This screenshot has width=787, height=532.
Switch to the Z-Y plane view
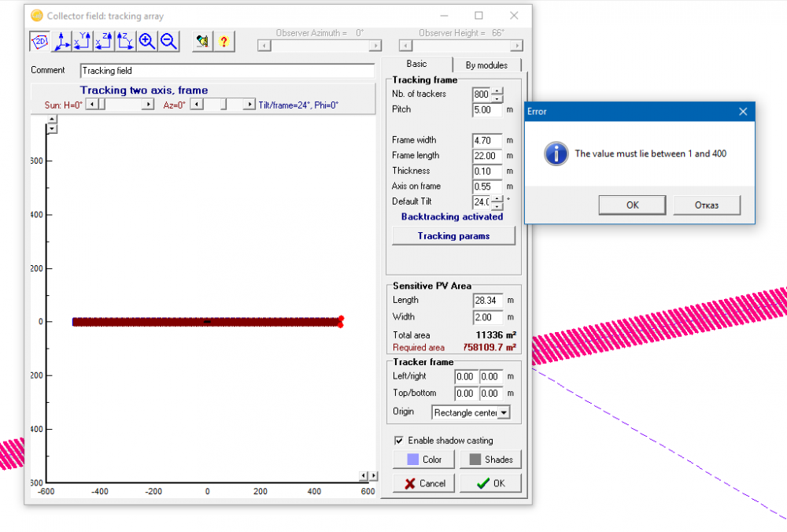point(125,41)
